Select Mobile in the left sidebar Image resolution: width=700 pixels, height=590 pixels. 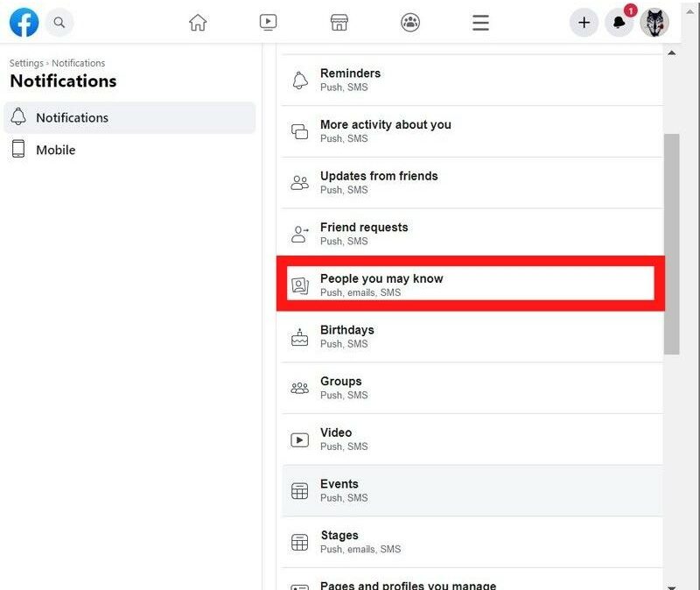pyautogui.click(x=129, y=150)
